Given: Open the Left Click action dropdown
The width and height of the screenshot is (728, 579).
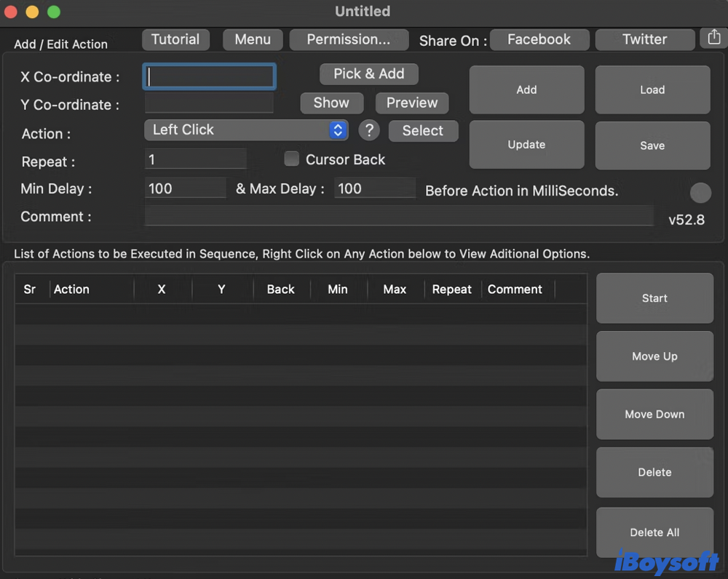Looking at the screenshot, I should [246, 130].
